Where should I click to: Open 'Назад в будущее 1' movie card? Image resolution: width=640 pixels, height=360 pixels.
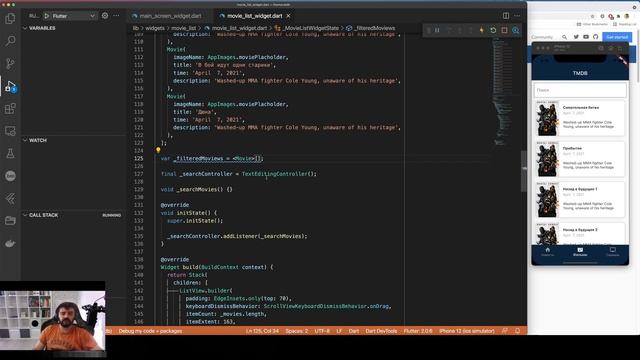click(580, 200)
